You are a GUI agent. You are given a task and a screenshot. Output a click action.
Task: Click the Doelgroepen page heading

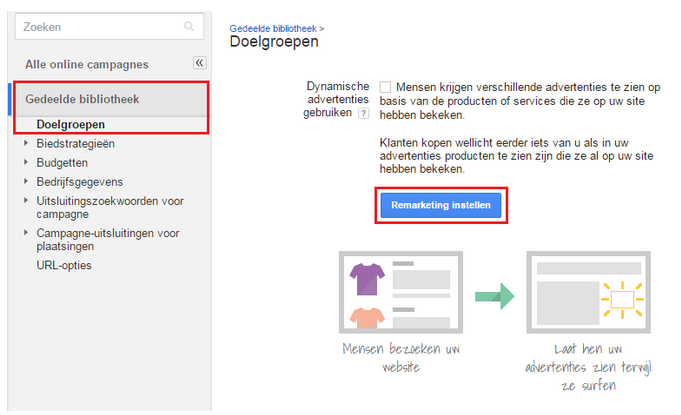(274, 42)
